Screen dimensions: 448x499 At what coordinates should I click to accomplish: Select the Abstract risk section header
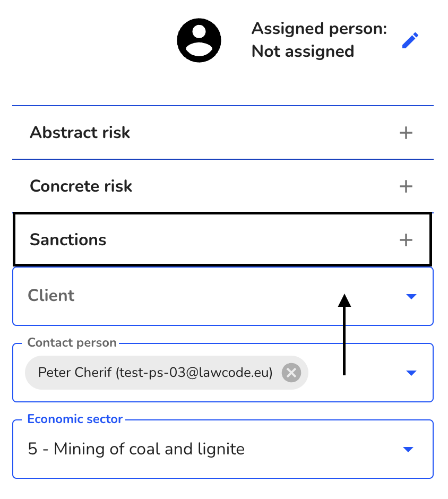pos(223,132)
